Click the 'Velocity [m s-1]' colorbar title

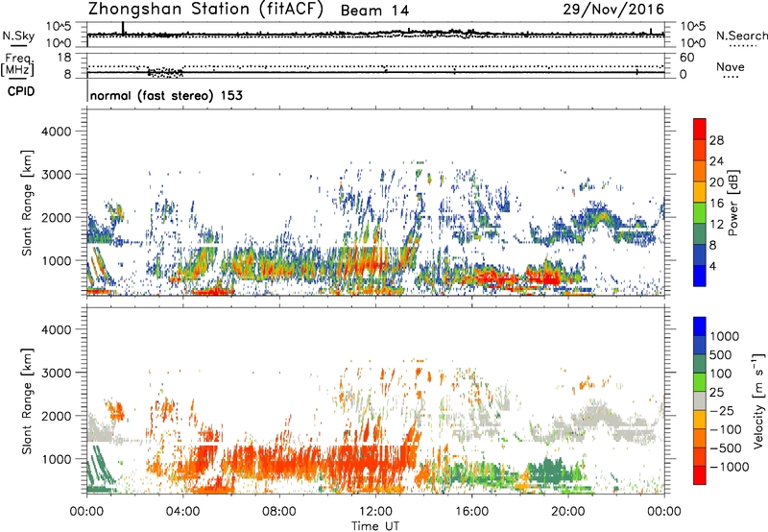click(758, 400)
